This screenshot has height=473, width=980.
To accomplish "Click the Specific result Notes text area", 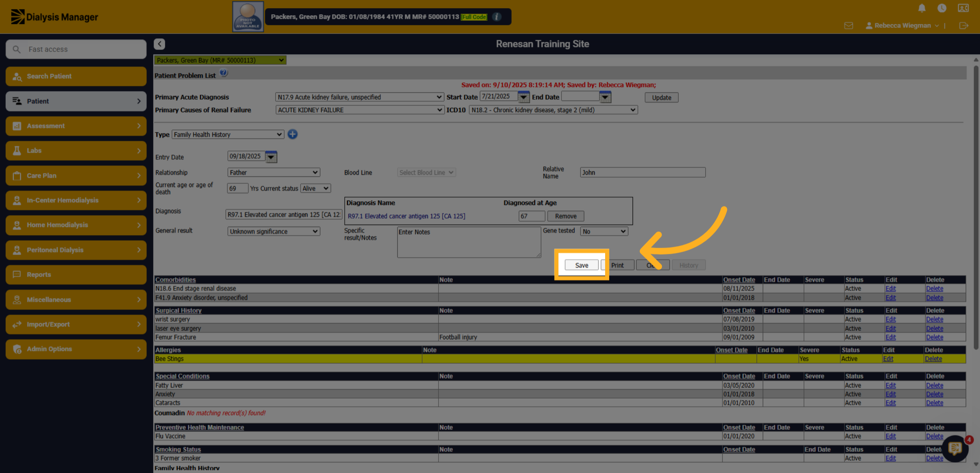I will tap(469, 242).
